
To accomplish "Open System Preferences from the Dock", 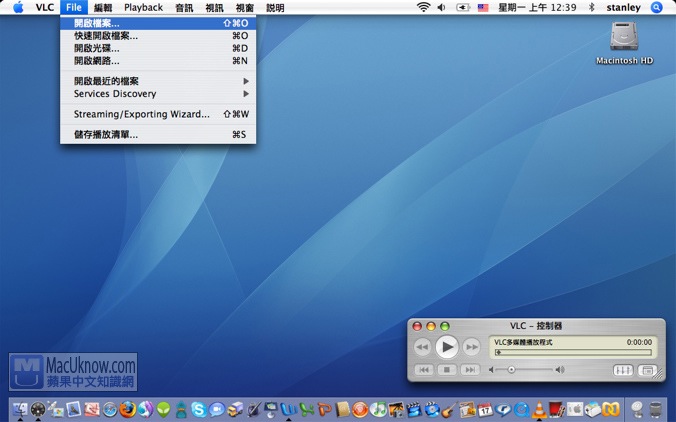I will point(575,409).
